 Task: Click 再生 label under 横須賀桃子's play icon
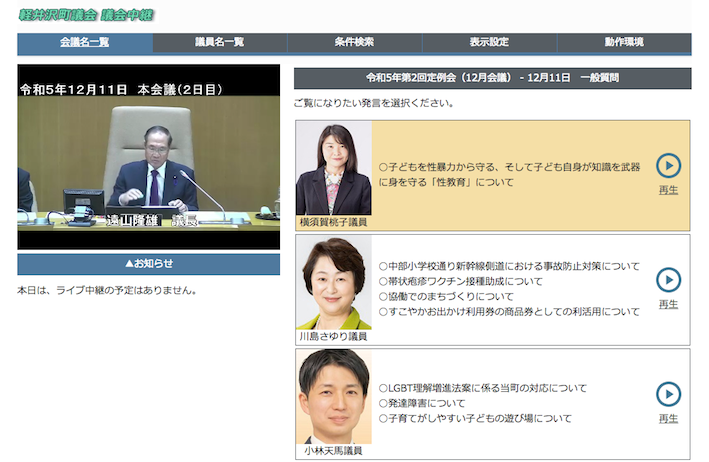pos(668,190)
